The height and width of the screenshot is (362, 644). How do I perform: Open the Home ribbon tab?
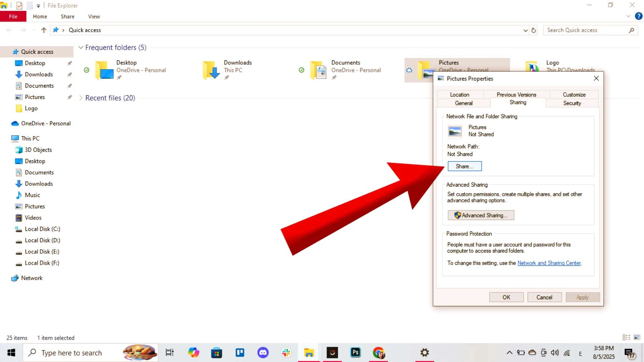[40, 16]
